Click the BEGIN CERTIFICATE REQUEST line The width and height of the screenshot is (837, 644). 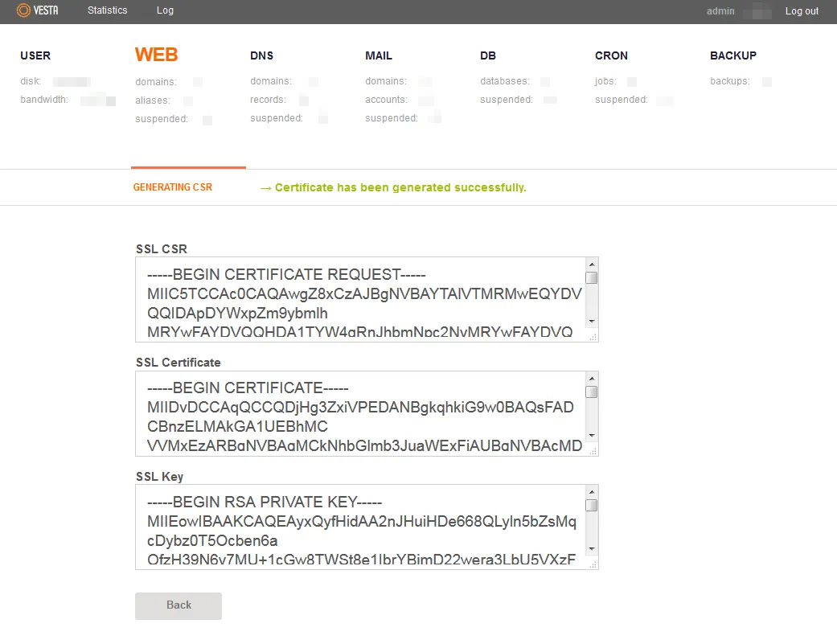(286, 274)
